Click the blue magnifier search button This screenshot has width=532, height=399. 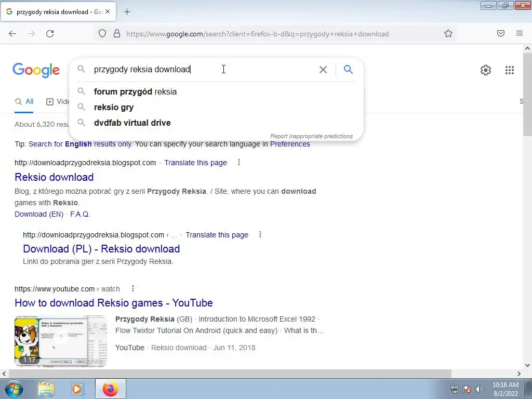348,70
